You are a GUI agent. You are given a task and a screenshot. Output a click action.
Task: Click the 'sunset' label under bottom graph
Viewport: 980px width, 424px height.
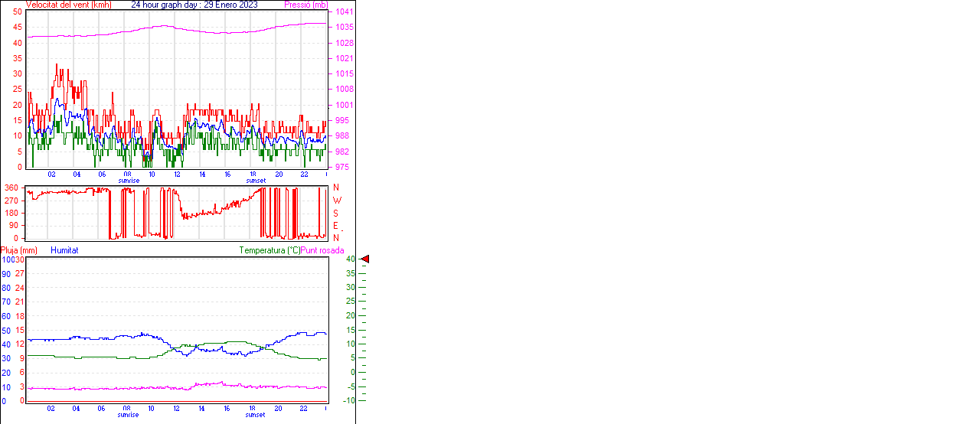256,415
